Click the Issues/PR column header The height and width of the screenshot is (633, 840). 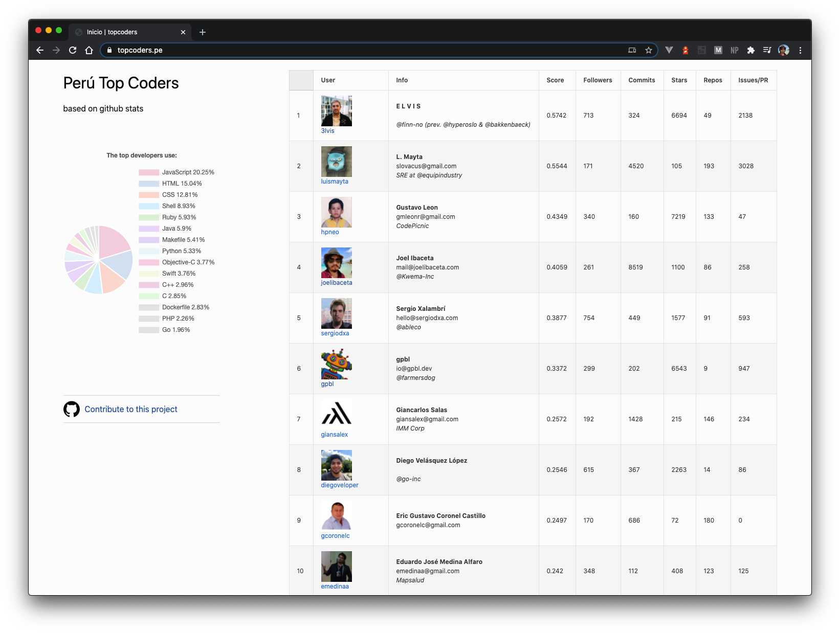click(753, 80)
